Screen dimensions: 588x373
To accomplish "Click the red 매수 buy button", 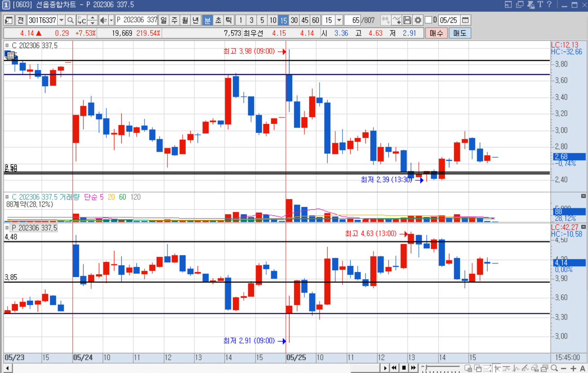I will point(436,33).
